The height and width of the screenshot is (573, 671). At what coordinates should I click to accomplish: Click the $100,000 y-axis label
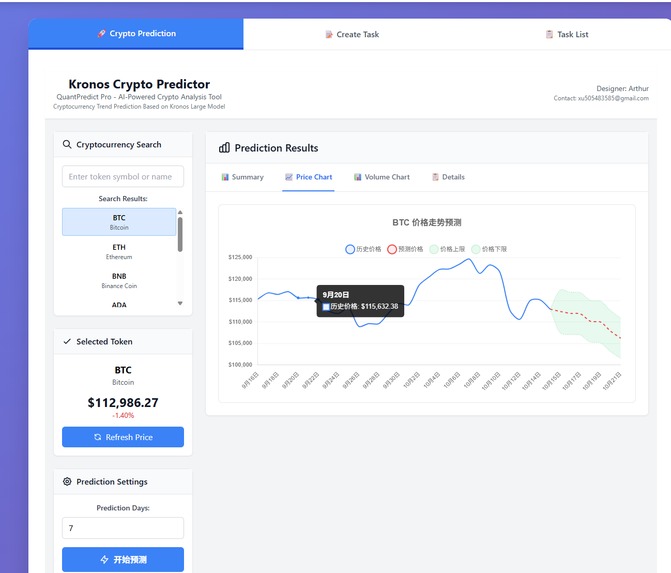point(240,365)
